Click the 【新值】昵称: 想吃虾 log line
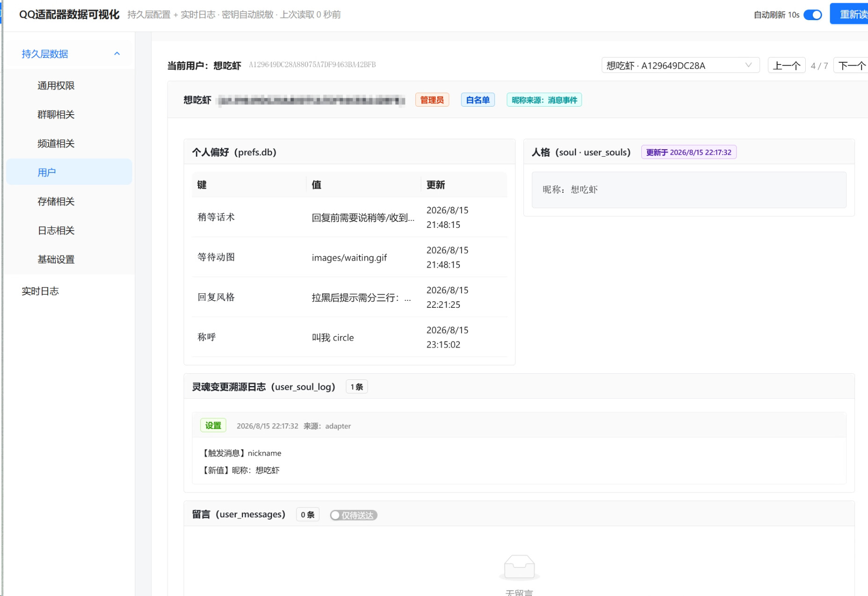The image size is (868, 596). point(241,470)
